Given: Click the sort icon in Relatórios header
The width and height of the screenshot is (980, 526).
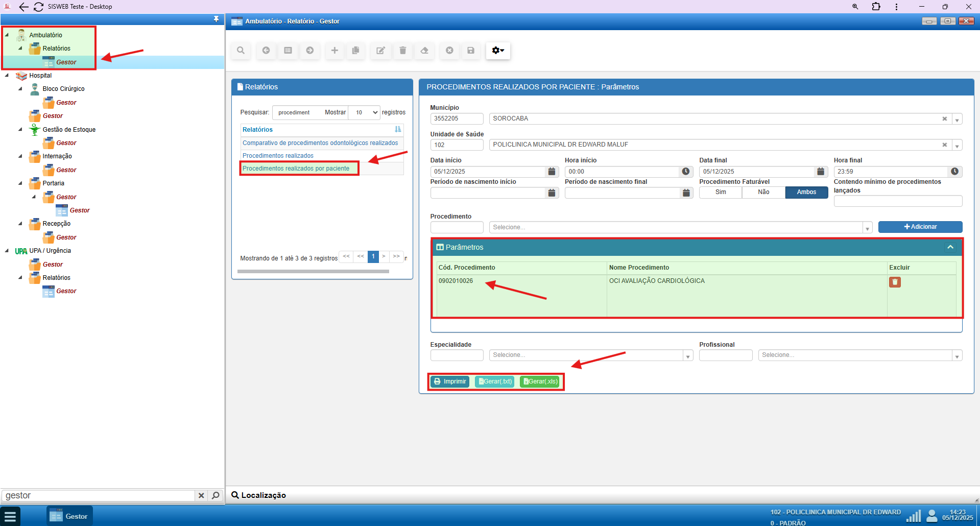Looking at the screenshot, I should point(398,130).
